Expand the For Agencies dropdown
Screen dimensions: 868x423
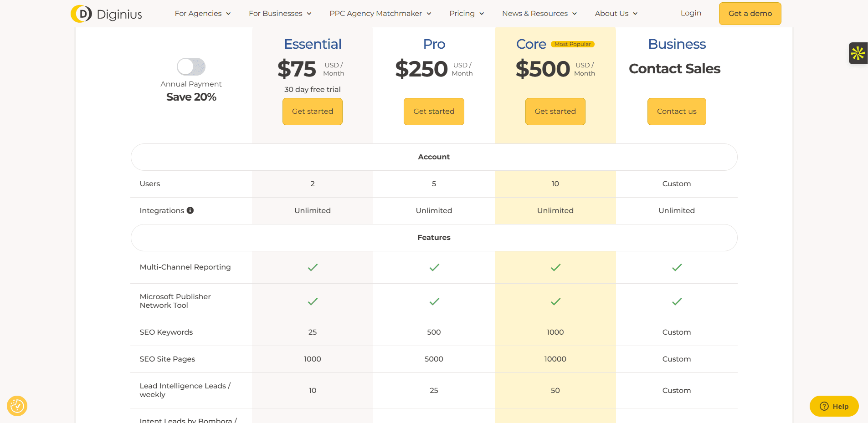click(203, 14)
